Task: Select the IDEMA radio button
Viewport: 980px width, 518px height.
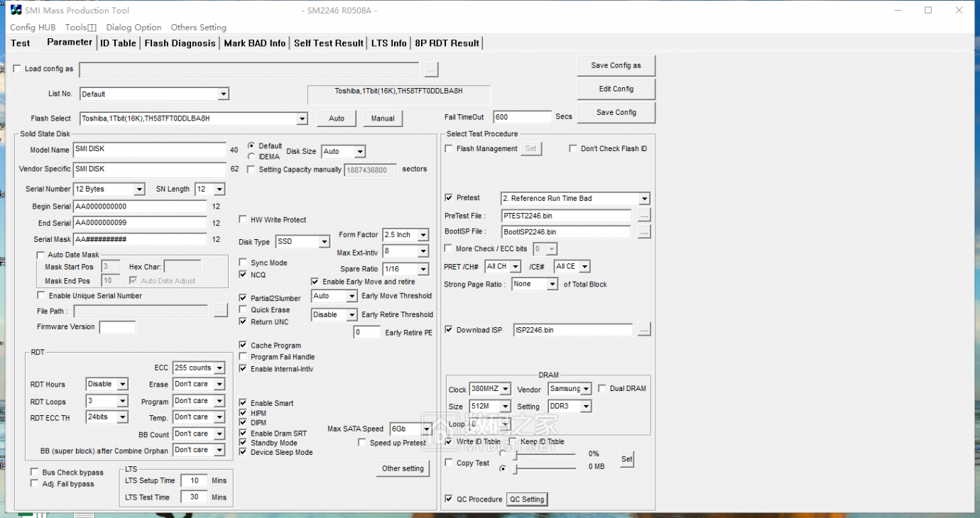Action: pyautogui.click(x=251, y=156)
